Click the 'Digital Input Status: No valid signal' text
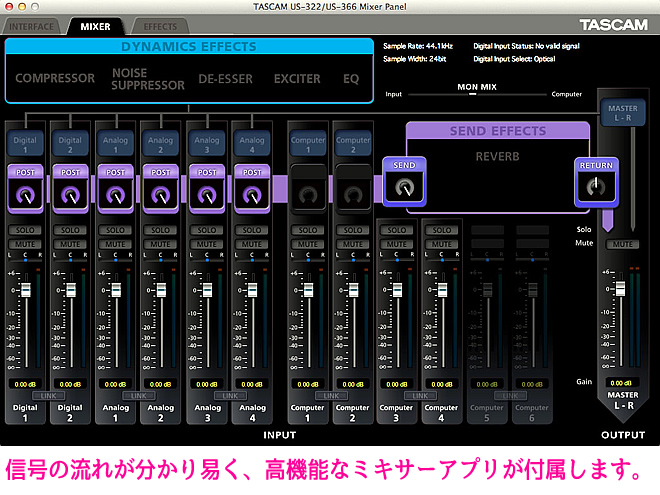The height and width of the screenshot is (495, 660). point(527,46)
